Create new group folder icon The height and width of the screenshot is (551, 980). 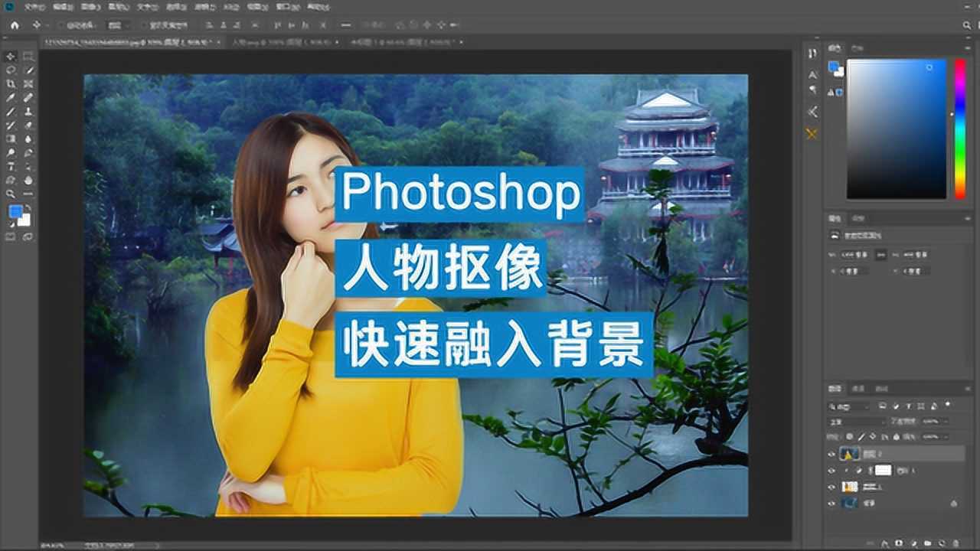(x=927, y=543)
